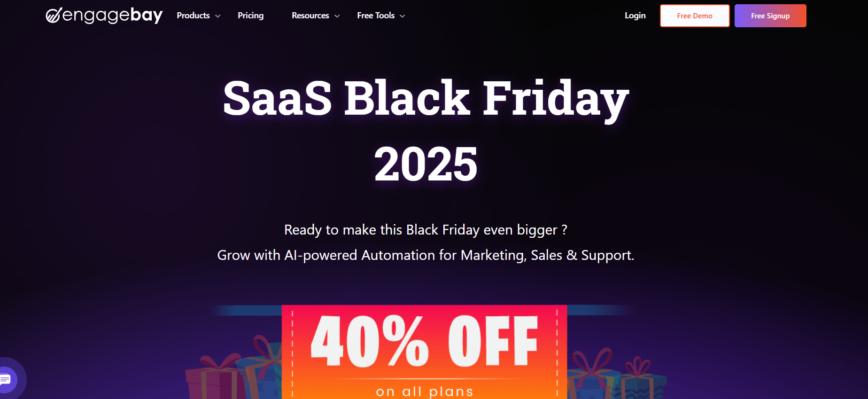Select the Resources menu label
This screenshot has height=399, width=868.
(310, 16)
